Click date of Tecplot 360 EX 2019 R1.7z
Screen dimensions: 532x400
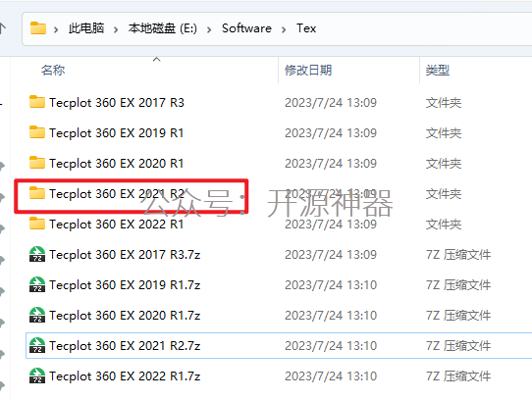click(x=331, y=285)
